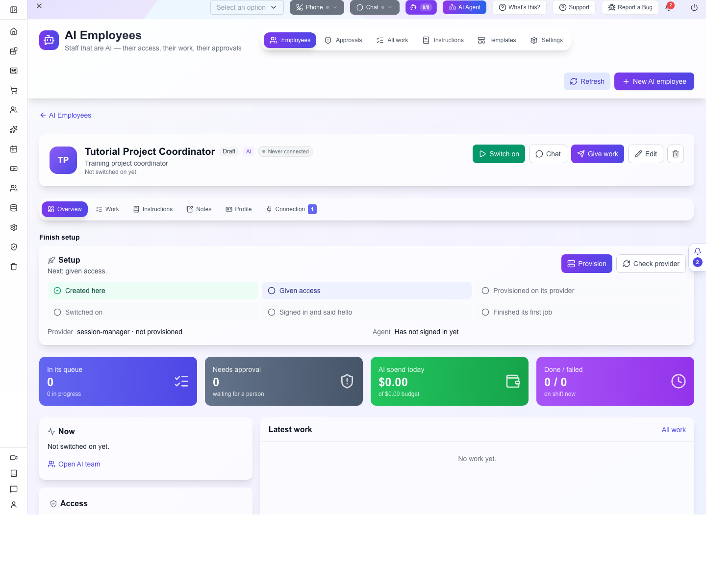This screenshot has height=588, width=706.
Task: Delete the Tutorial Project Coordinator with trash button
Action: click(676, 154)
